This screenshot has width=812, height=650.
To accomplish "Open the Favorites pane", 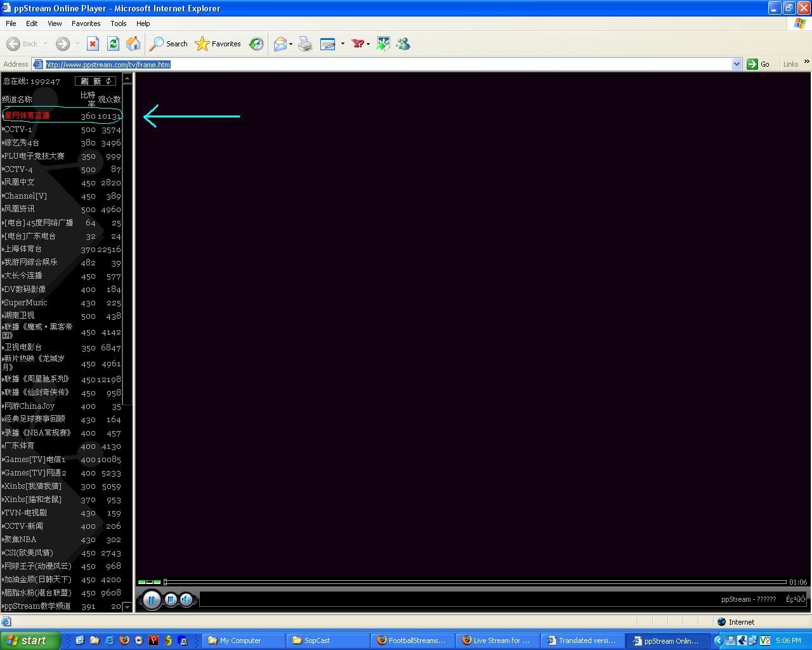I will tap(218, 44).
